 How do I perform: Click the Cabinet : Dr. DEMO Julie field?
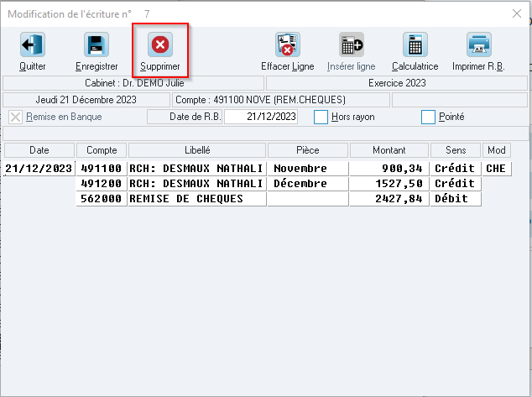(133, 83)
